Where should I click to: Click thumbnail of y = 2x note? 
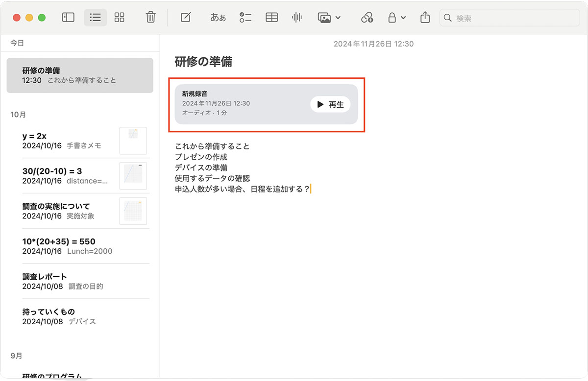133,141
